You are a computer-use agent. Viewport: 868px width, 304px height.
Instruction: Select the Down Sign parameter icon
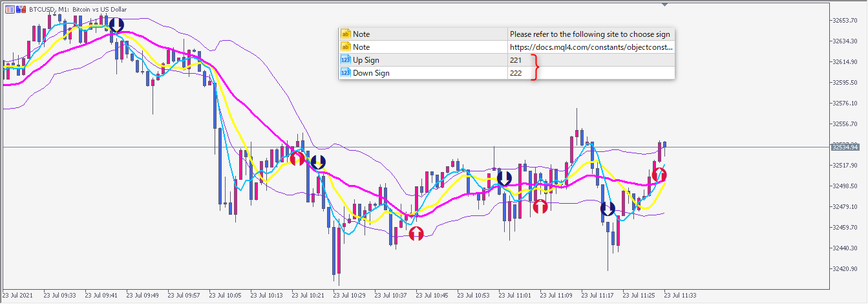click(345, 72)
